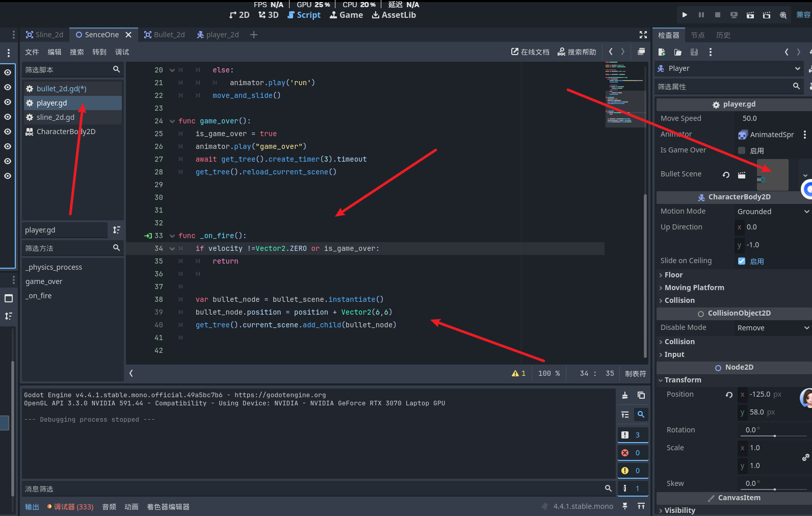
Task: Toggle alphabetical sorting of methods list
Action: point(117,230)
